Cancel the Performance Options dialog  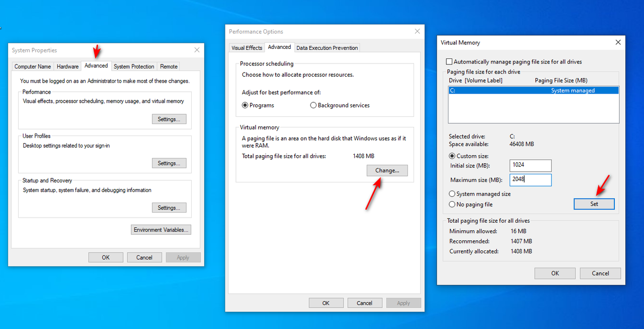[x=364, y=303]
